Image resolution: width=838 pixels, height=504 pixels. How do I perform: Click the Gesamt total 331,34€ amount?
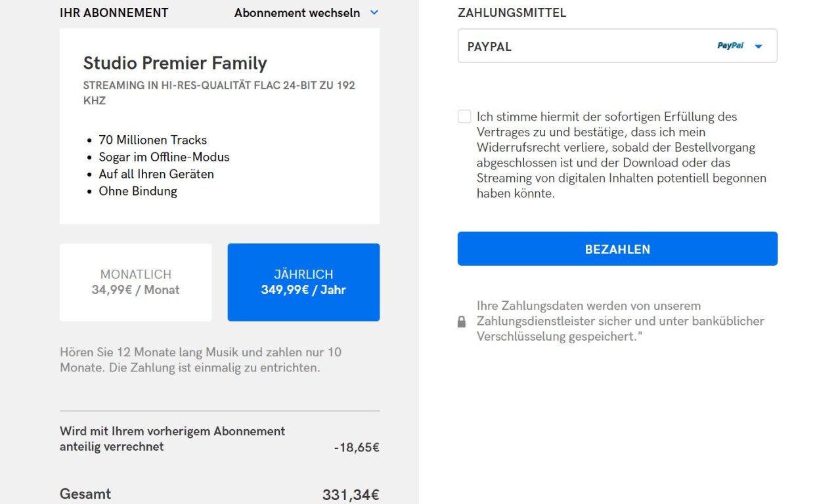coord(351,495)
